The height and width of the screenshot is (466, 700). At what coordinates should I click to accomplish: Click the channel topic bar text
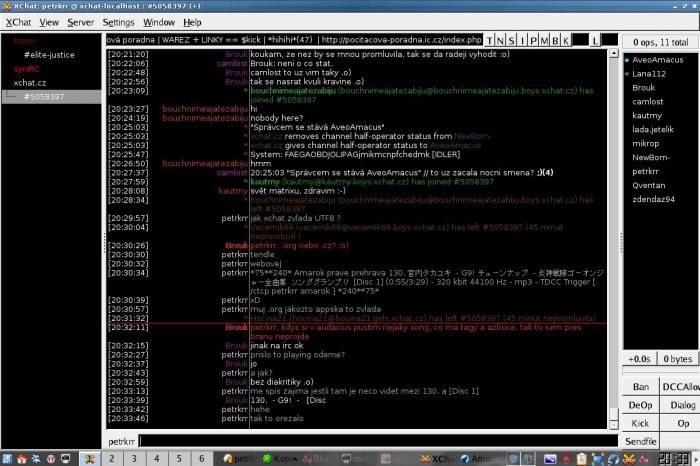click(x=294, y=40)
